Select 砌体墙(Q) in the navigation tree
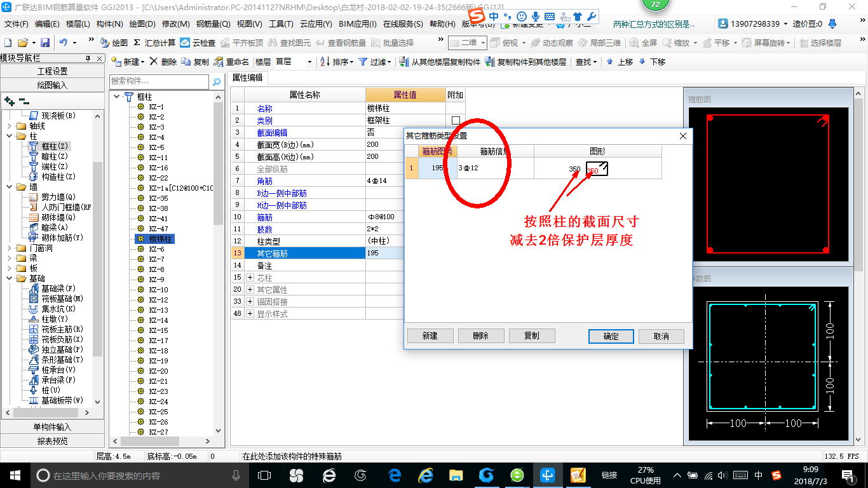 [x=51, y=217]
